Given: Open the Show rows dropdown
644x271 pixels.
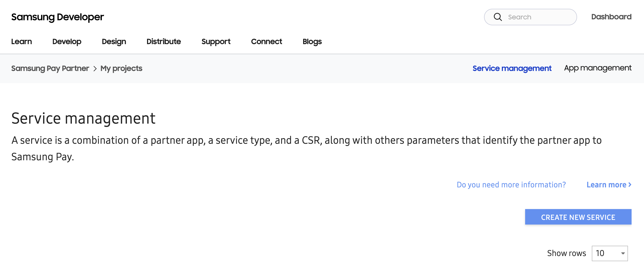Looking at the screenshot, I should [x=609, y=253].
